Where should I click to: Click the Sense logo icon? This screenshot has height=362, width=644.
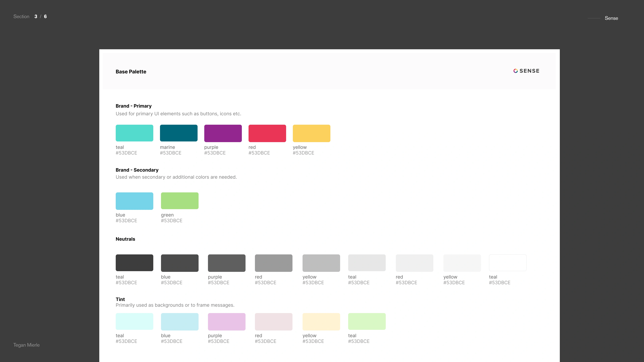pos(516,71)
